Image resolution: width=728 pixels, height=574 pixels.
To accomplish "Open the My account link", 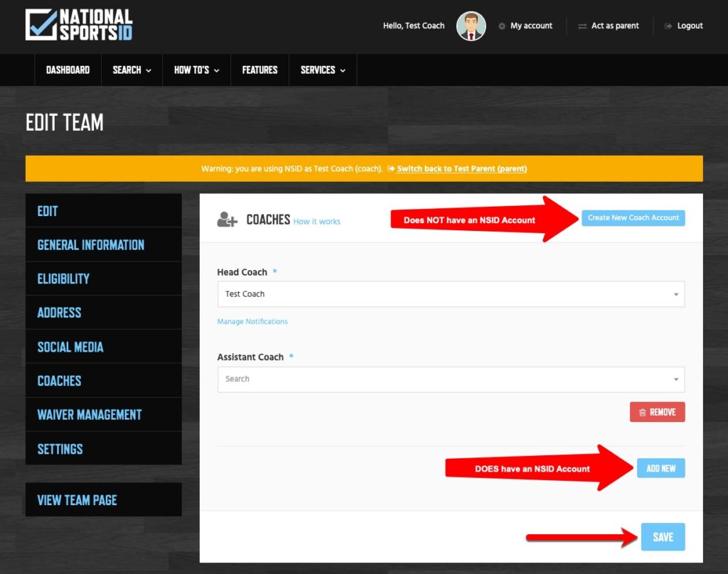I will point(531,26).
